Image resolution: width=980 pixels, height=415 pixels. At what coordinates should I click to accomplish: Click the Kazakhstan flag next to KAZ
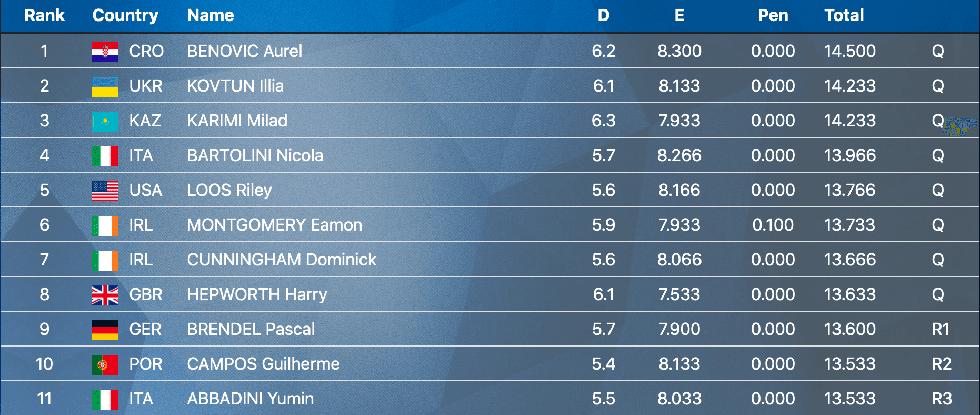[x=105, y=121]
